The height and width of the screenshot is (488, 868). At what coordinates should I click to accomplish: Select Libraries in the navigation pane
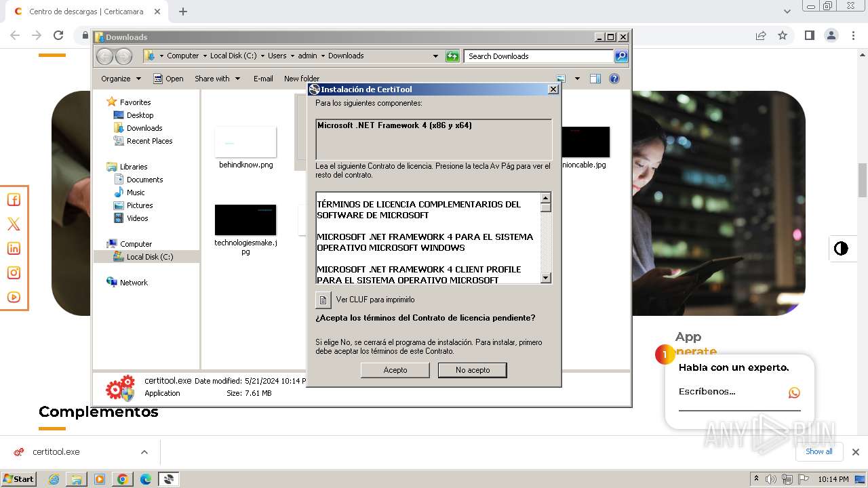(134, 167)
